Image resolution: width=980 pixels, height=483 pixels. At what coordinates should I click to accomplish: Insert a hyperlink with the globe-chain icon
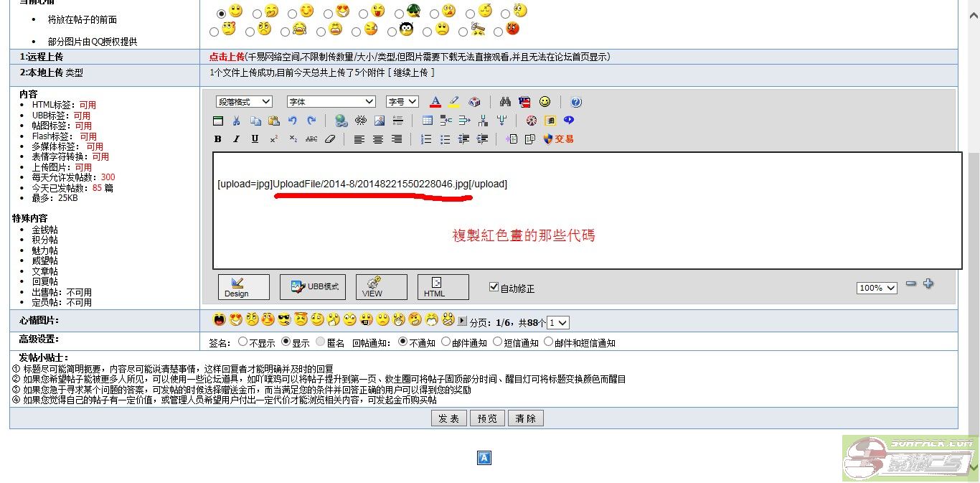(341, 121)
